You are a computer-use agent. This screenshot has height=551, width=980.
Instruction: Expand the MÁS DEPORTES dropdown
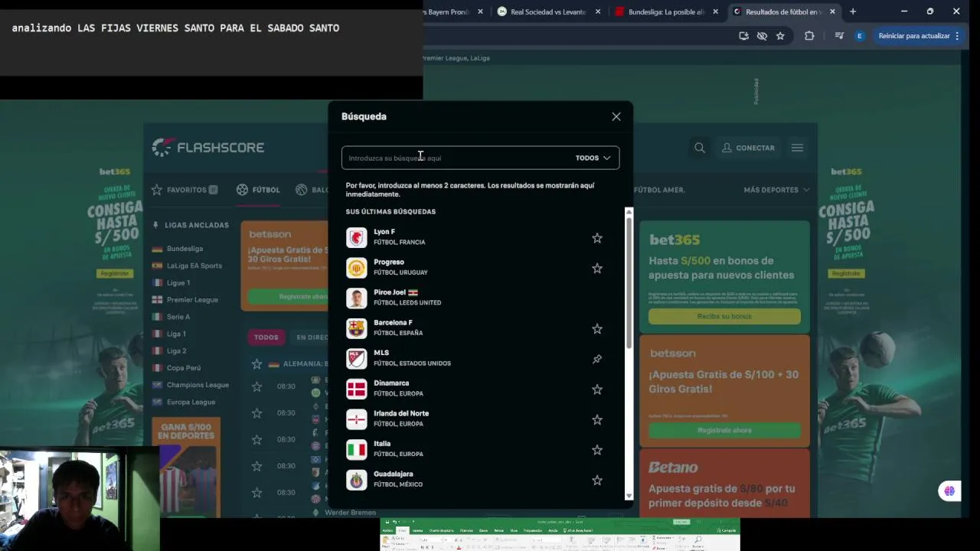pos(776,190)
